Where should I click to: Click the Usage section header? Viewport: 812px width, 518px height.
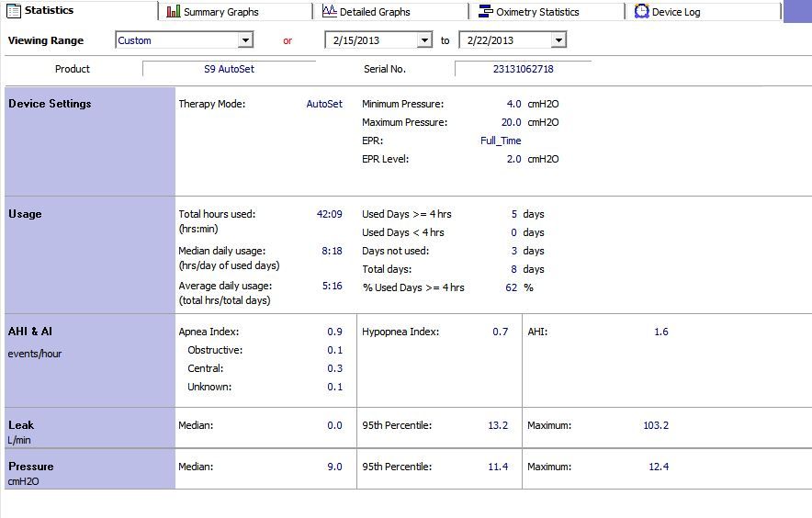coord(25,214)
